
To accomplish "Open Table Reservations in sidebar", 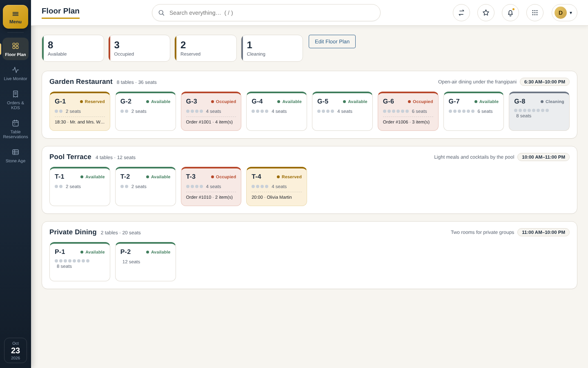I will pyautogui.click(x=16, y=129).
